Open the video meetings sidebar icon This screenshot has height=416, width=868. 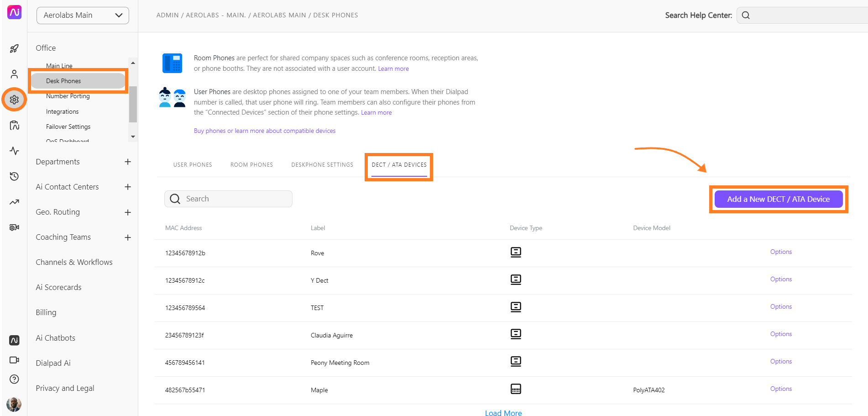[14, 360]
